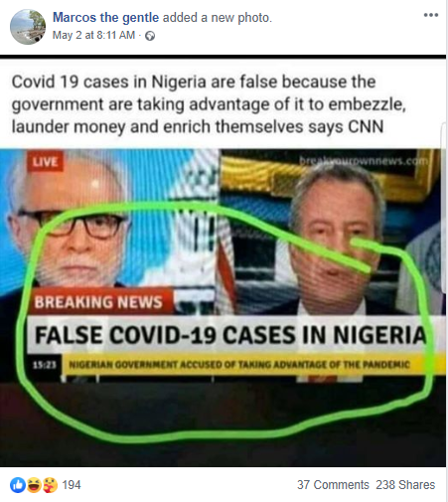The height and width of the screenshot is (502, 448).
Task: Open the post options three-dot menu
Action: pos(431,15)
